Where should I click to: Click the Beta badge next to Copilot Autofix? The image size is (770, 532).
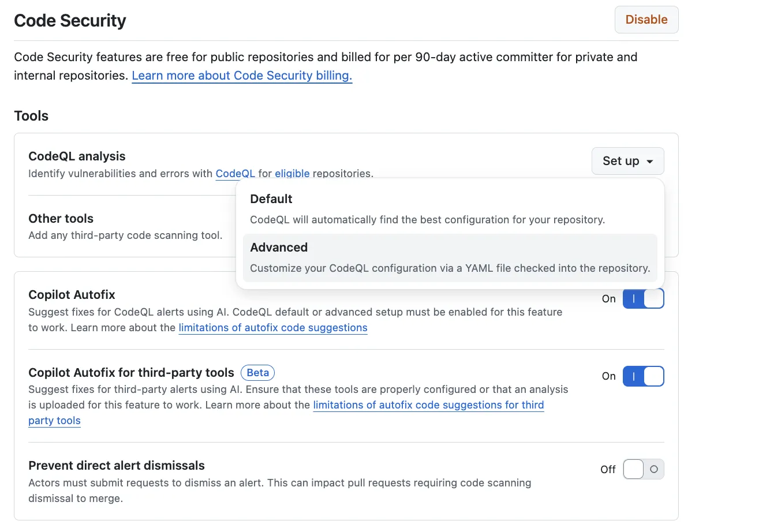click(x=257, y=372)
